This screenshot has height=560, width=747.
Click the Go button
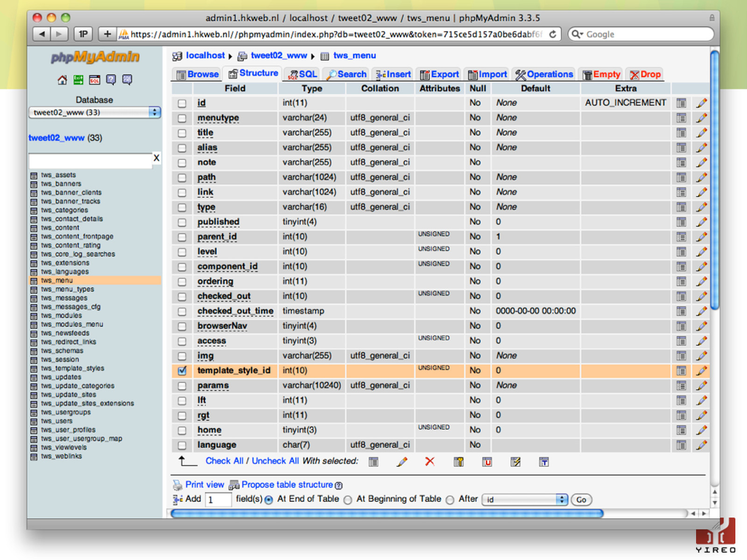(x=581, y=500)
